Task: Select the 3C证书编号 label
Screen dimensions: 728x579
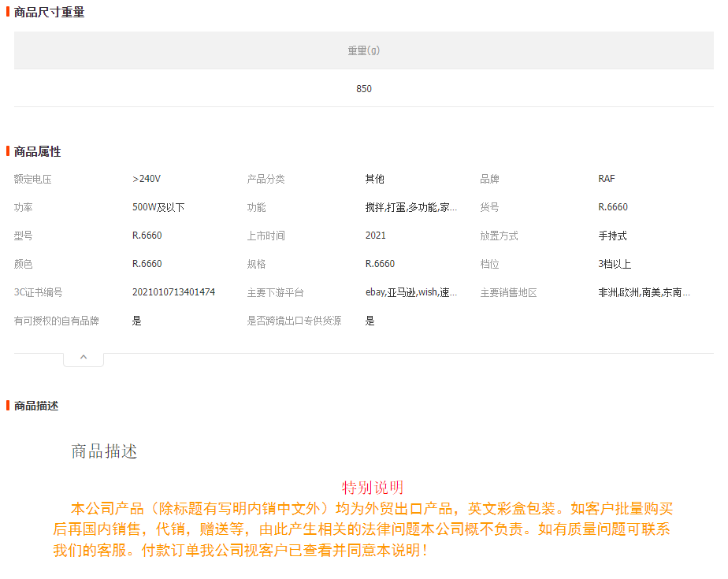Action: tap(38, 292)
